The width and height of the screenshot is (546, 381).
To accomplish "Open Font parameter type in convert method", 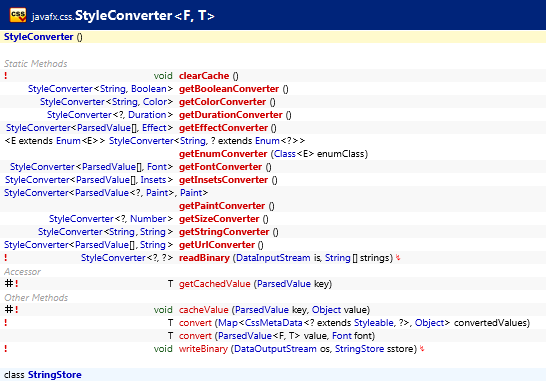I will (342, 336).
